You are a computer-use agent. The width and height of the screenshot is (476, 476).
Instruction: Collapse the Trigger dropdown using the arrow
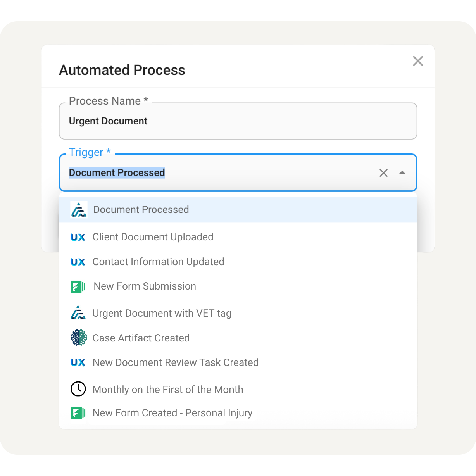point(402,173)
